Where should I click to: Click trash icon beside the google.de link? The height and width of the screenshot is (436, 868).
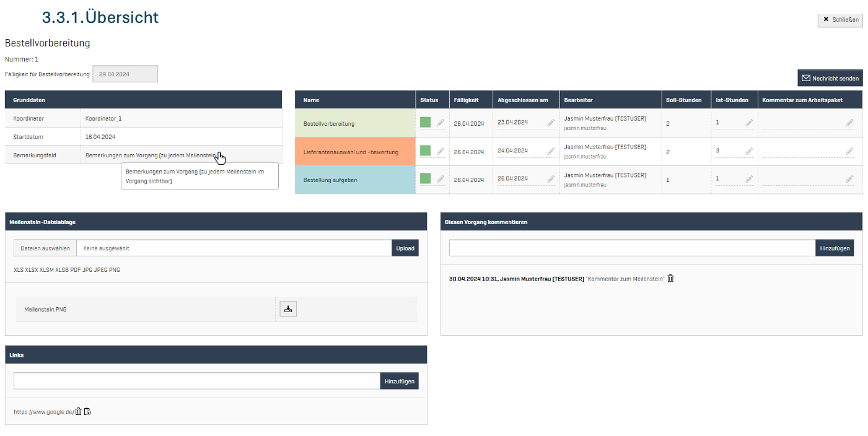click(78, 411)
